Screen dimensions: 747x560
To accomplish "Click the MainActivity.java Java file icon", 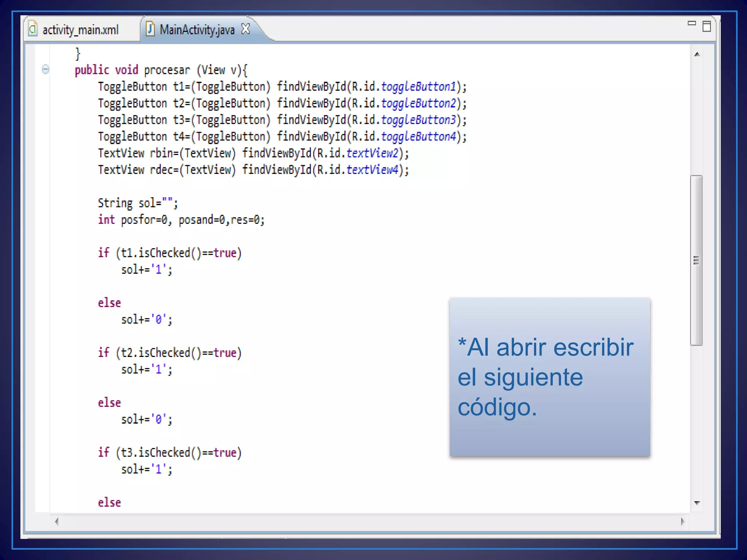I will coord(150,29).
